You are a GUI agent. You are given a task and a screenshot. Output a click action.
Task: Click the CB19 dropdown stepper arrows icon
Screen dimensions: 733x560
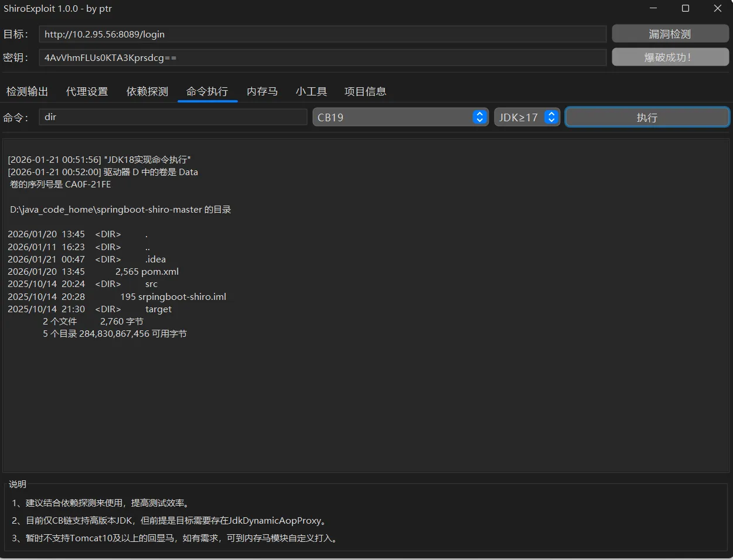[480, 117]
